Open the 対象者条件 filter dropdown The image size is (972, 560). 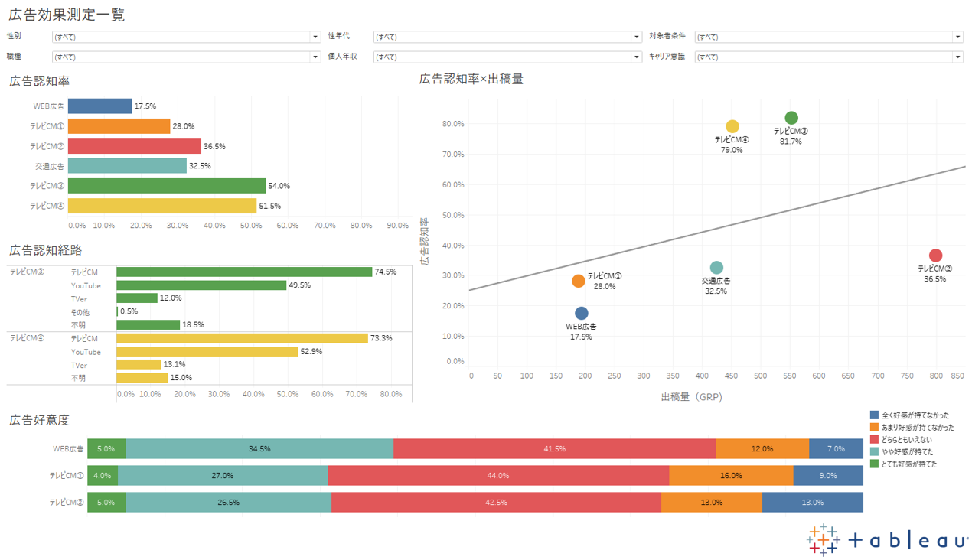pyautogui.click(x=829, y=37)
